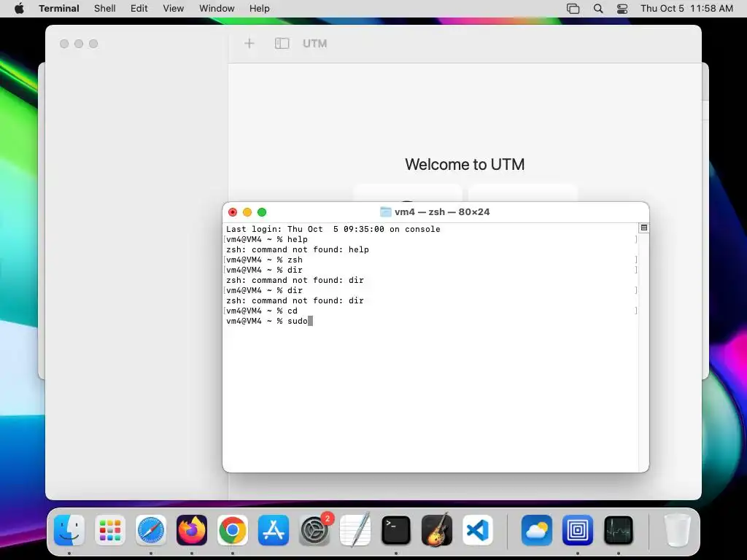Click the 'vm4@VM4 ~ % cd' line
The width and height of the screenshot is (747, 560).
262,311
